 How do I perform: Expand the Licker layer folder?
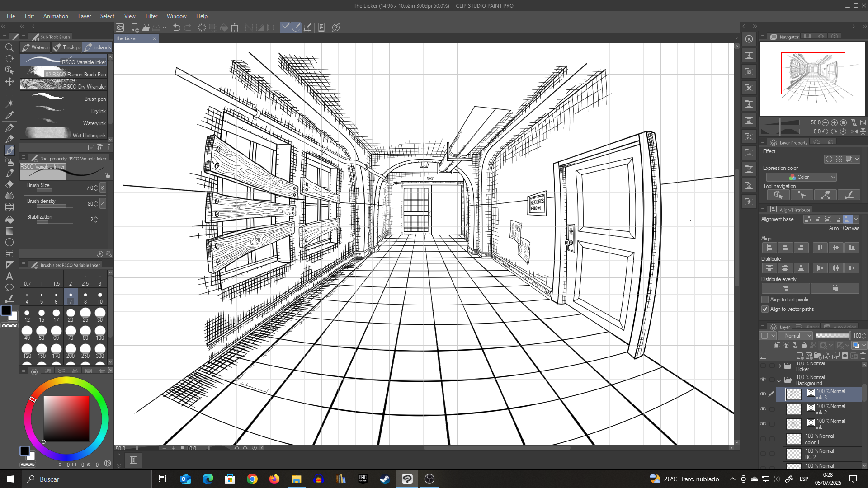(x=780, y=366)
